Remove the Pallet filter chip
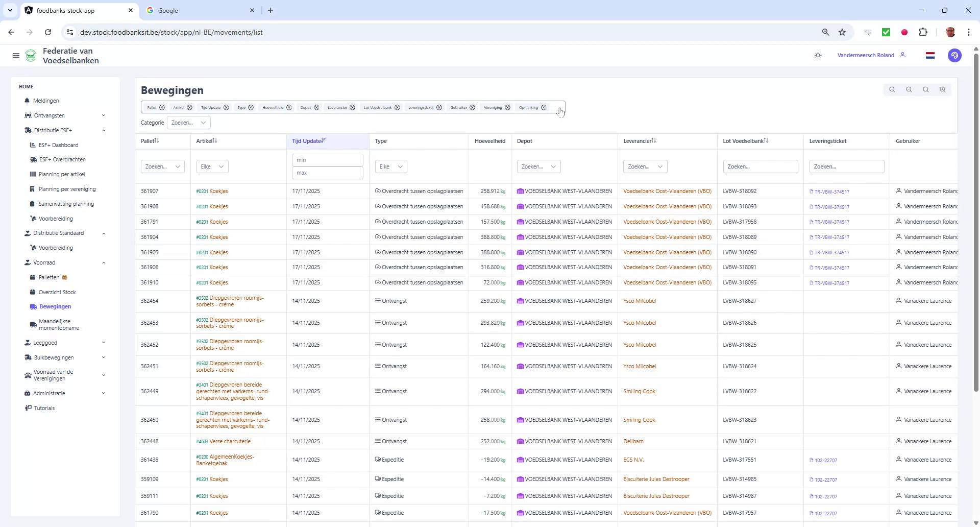Viewport: 980px width, 527px height. (162, 107)
